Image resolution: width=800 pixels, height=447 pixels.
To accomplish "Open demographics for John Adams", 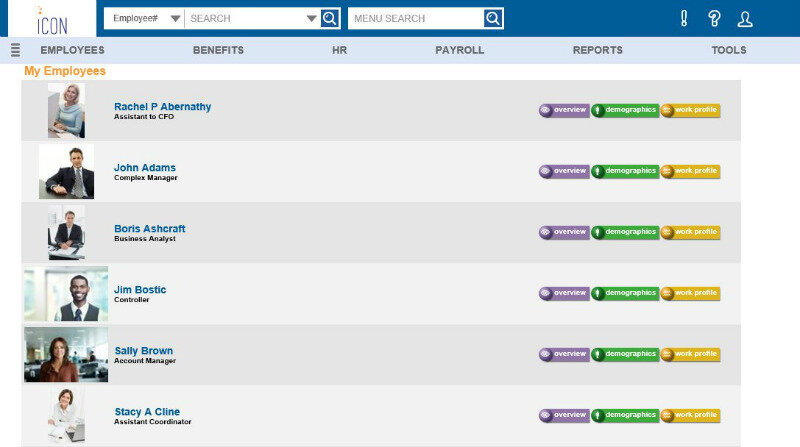I will tap(625, 171).
